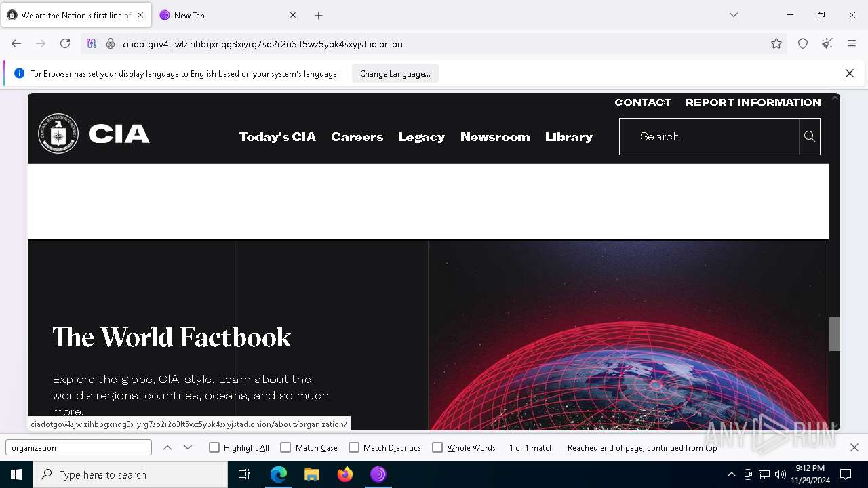868x488 pixels.
Task: Enable Match Case checkbox
Action: tap(285, 447)
